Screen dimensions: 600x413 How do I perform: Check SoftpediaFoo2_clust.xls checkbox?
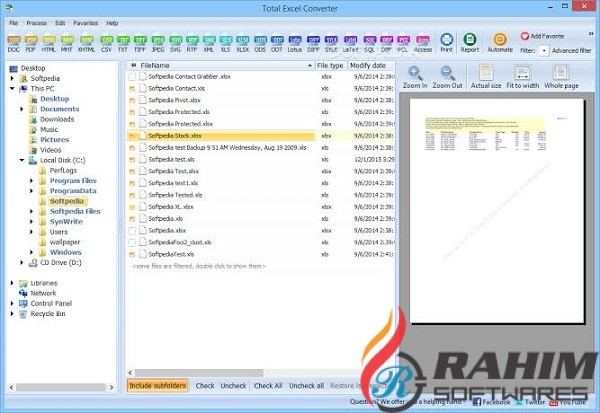pos(132,243)
